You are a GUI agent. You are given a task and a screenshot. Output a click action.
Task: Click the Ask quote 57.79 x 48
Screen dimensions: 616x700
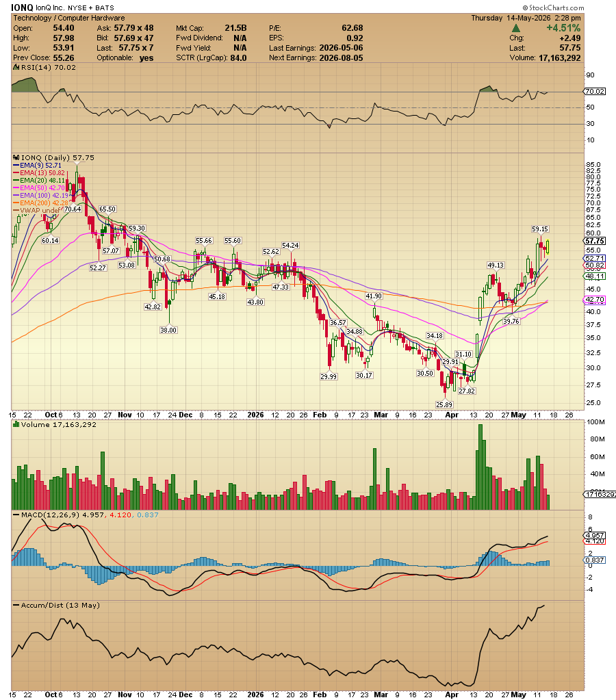tap(133, 28)
